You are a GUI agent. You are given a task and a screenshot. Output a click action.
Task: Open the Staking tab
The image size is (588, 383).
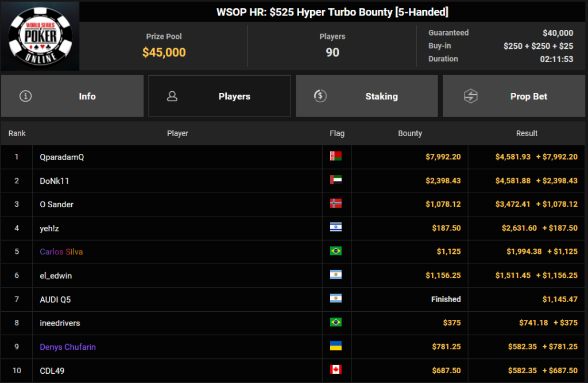(367, 96)
